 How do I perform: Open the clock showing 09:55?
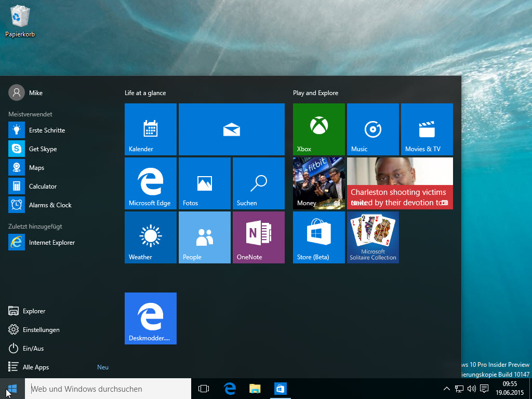click(x=510, y=389)
